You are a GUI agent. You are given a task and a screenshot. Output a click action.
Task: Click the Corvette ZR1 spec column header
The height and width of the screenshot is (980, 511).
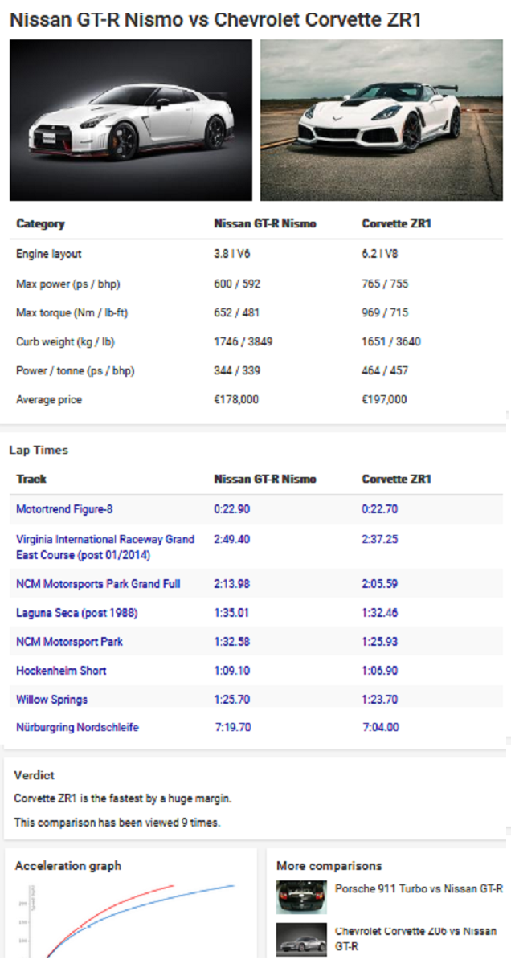(397, 224)
